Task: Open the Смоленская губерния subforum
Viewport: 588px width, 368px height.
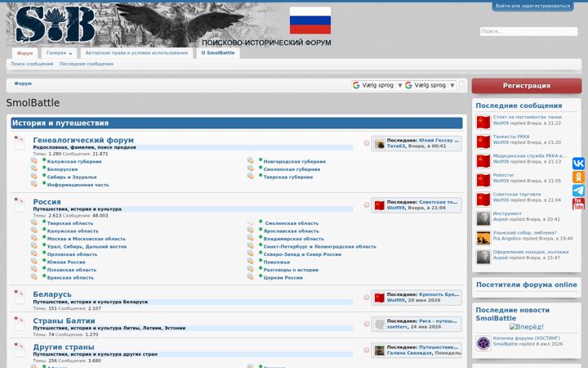Action: (292, 169)
